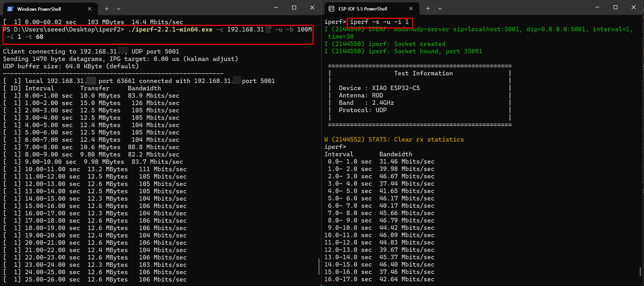The width and height of the screenshot is (644, 286).
Task: Click the PowerShell icon in the left tab
Action: coord(10,9)
